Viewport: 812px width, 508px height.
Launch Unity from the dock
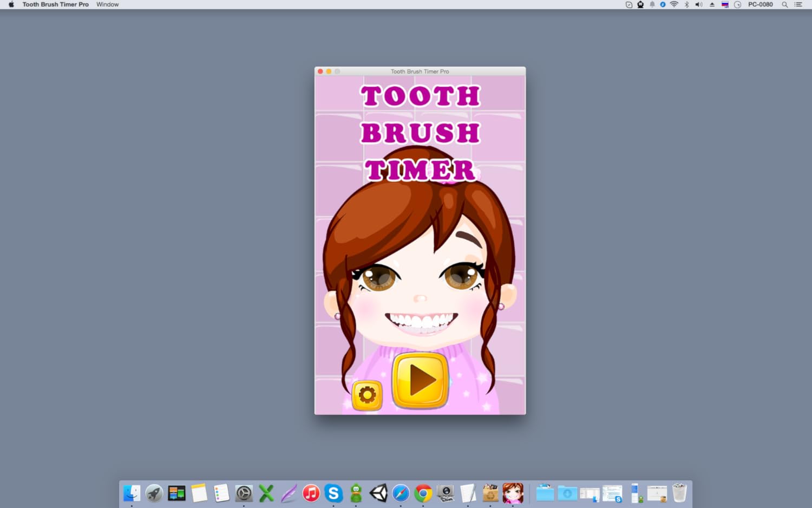coord(378,493)
